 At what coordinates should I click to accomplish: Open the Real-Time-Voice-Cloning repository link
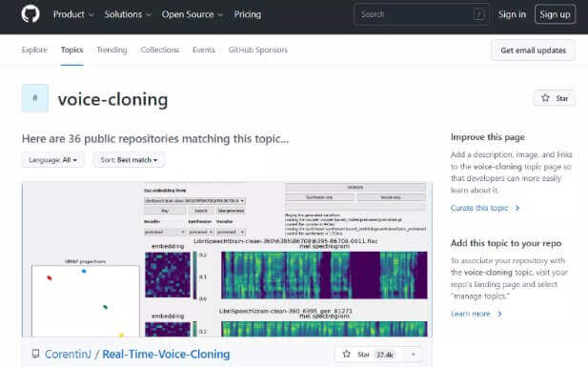click(x=166, y=354)
